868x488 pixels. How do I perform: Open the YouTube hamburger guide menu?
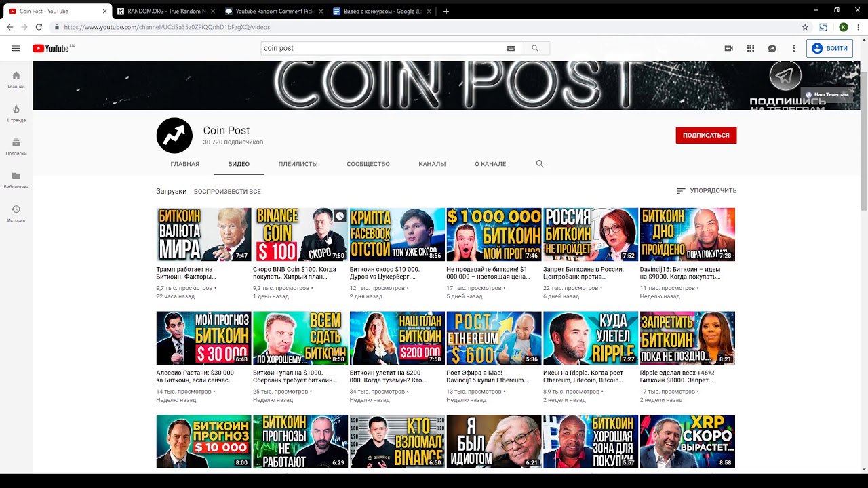pos(16,48)
